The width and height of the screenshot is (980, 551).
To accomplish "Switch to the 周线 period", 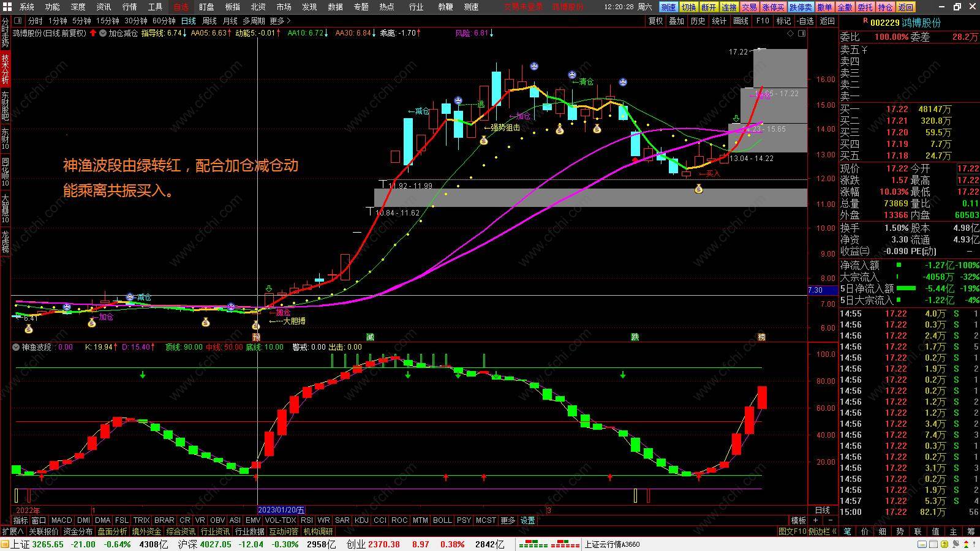I will (x=209, y=21).
